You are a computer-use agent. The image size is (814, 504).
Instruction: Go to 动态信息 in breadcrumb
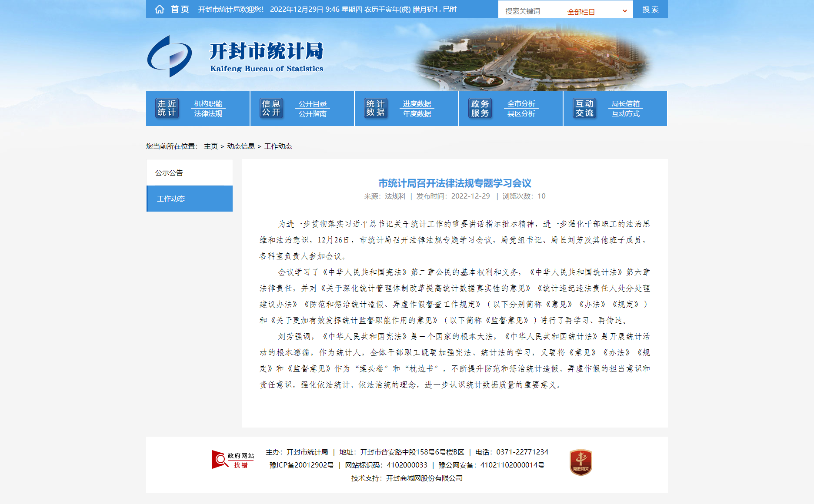coord(241,146)
